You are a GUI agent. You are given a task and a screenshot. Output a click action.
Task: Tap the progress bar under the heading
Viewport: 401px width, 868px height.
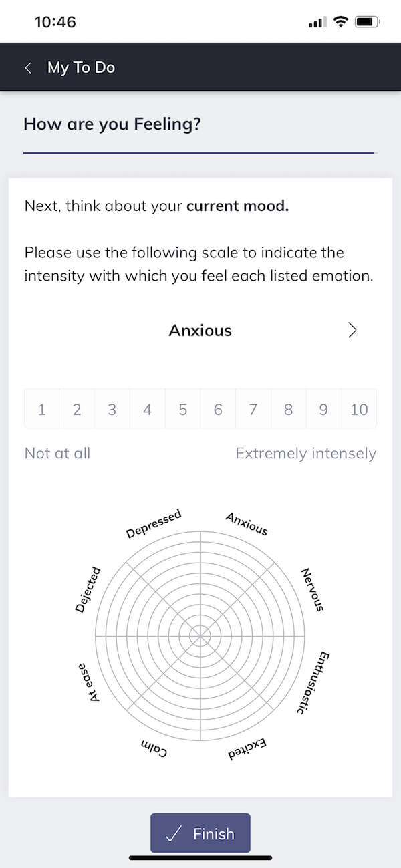[x=199, y=153]
